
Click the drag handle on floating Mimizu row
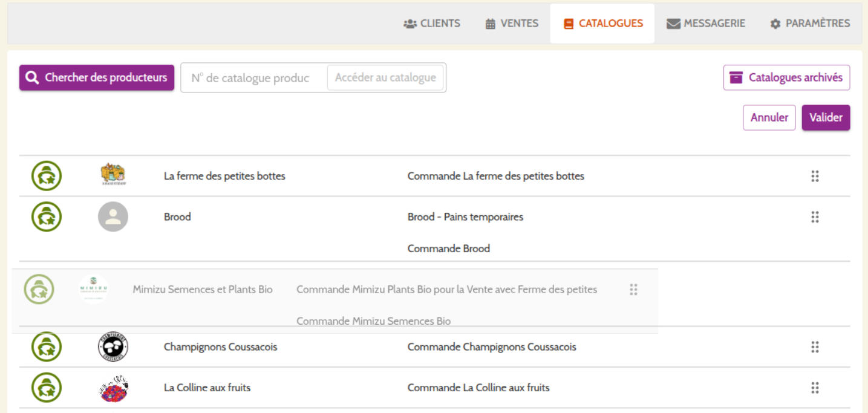click(633, 290)
